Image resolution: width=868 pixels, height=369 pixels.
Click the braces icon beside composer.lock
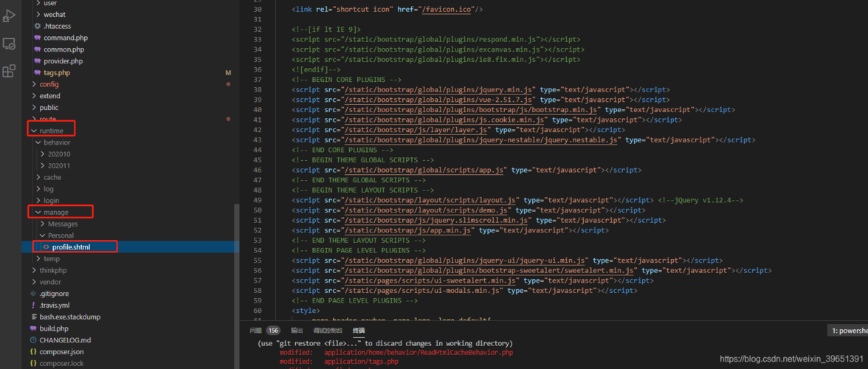tap(33, 363)
